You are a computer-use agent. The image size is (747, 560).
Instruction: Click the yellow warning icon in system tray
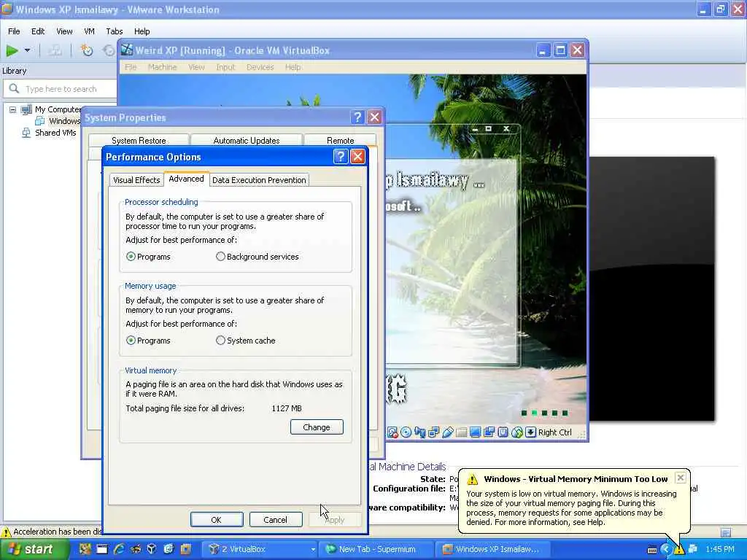pos(679,550)
